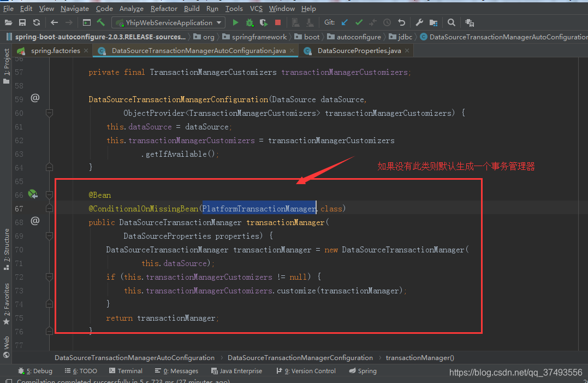
Task: Click the selected PlatformTransactionManager text
Action: tap(259, 209)
